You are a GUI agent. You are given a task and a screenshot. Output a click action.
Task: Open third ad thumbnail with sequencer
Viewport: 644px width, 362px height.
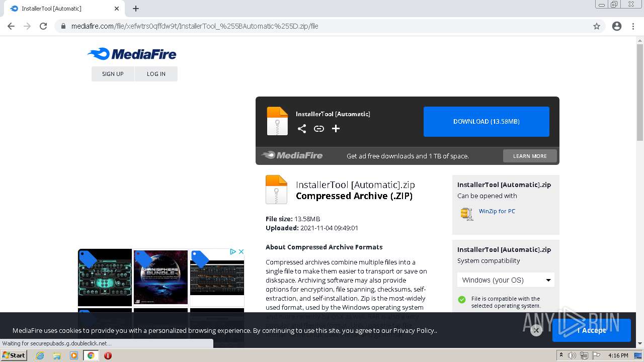[x=217, y=277]
